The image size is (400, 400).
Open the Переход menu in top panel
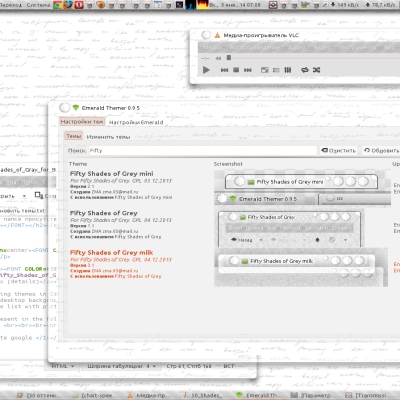[x=11, y=5]
